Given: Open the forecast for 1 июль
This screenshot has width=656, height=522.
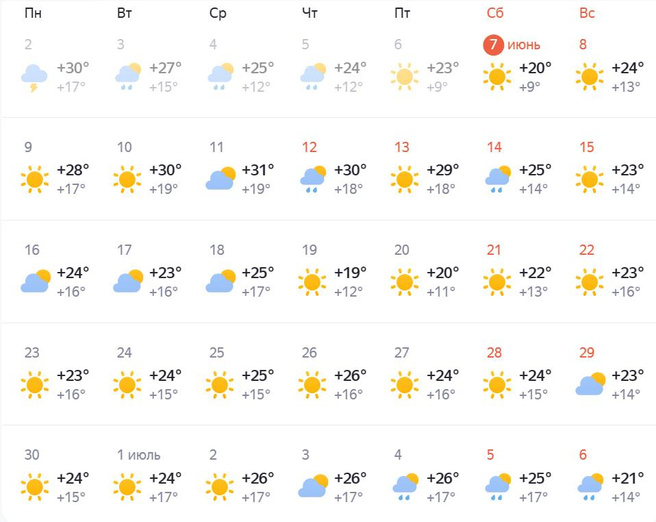Looking at the screenshot, I should coord(138,455).
